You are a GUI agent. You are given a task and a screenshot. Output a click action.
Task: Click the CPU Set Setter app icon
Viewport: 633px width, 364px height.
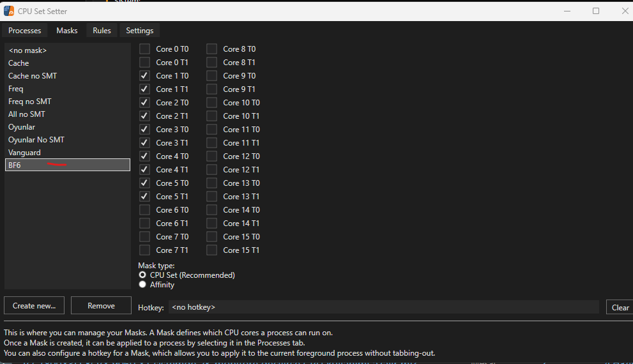tap(9, 11)
